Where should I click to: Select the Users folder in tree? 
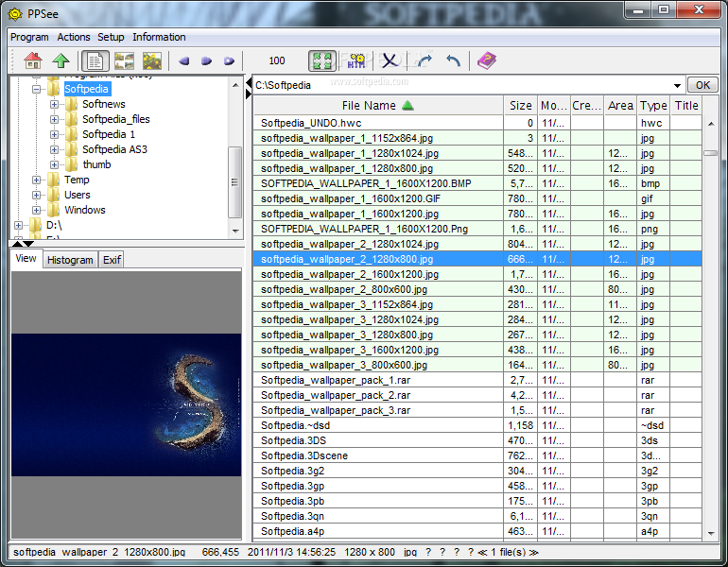coord(78,195)
